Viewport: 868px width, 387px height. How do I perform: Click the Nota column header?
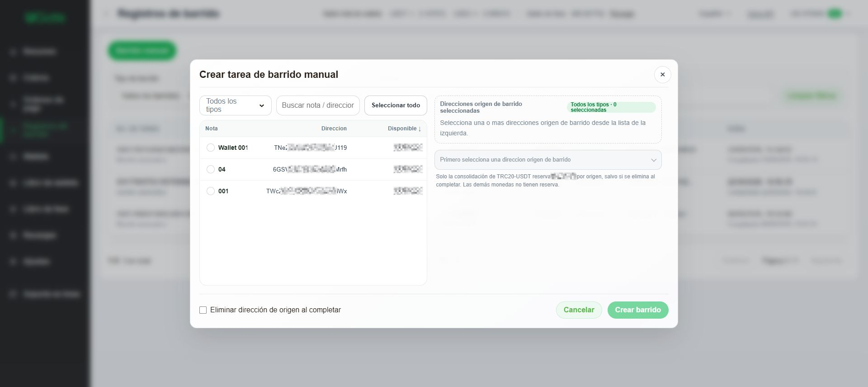coord(212,129)
